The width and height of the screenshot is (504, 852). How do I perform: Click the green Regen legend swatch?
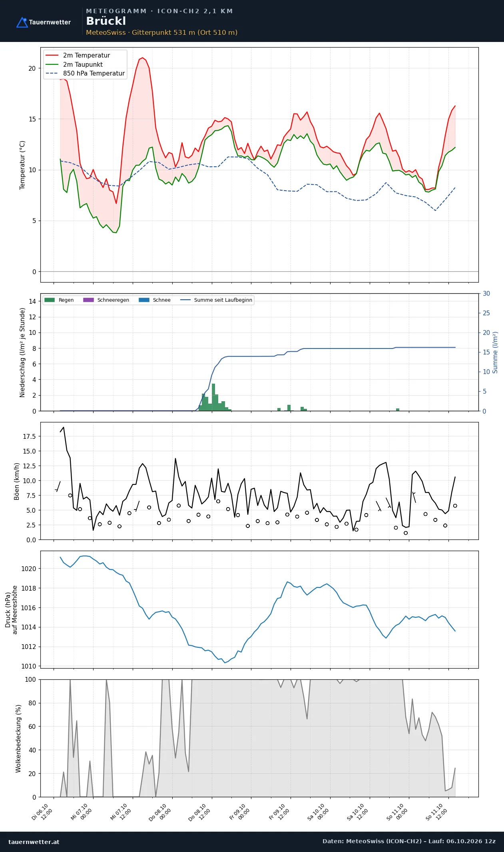pyautogui.click(x=50, y=300)
